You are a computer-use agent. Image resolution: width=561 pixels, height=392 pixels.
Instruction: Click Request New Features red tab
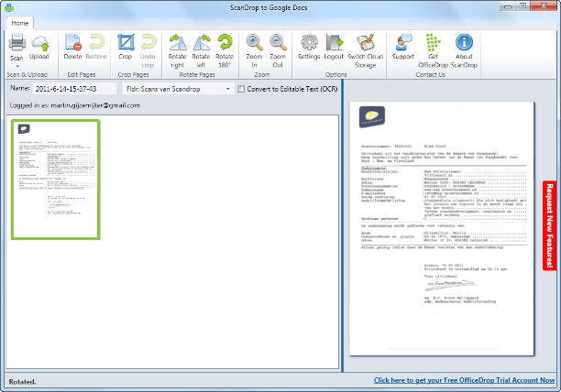coord(549,225)
